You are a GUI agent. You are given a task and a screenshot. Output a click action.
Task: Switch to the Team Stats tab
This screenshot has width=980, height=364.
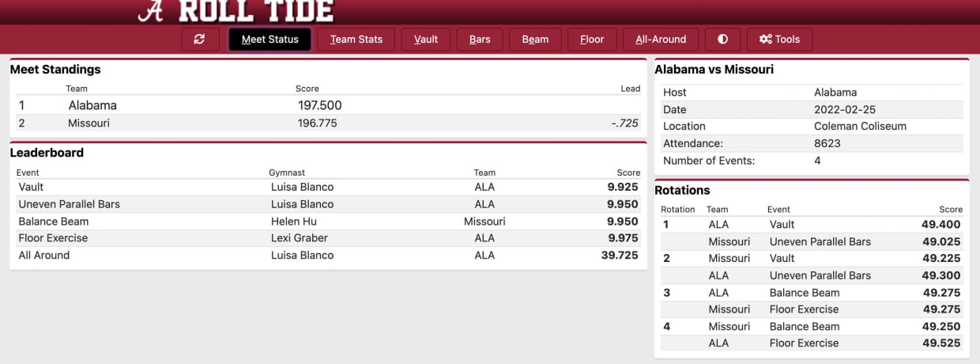pyautogui.click(x=356, y=40)
